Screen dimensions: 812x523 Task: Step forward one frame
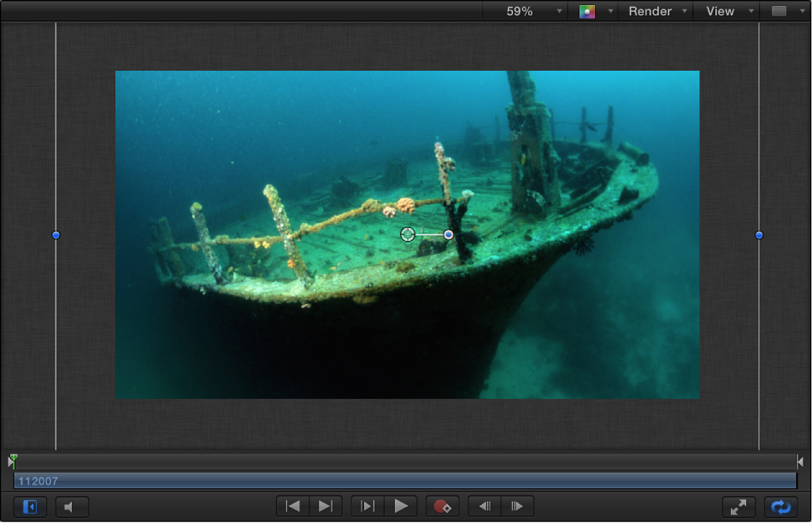517,506
